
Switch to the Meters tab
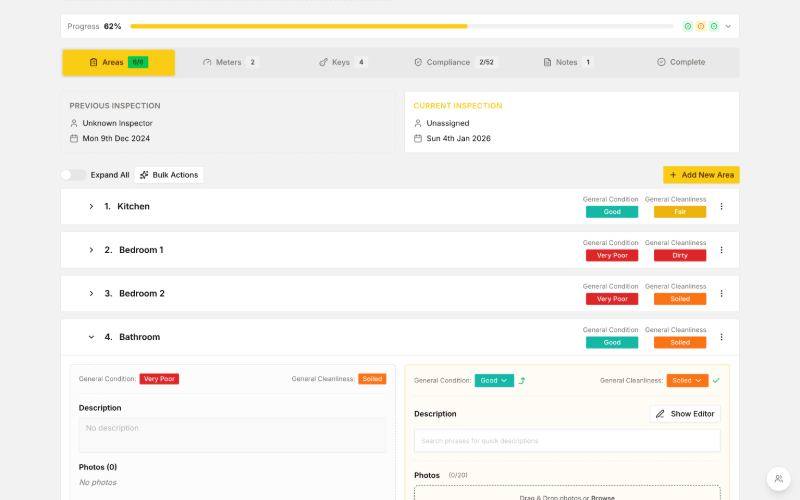click(231, 62)
